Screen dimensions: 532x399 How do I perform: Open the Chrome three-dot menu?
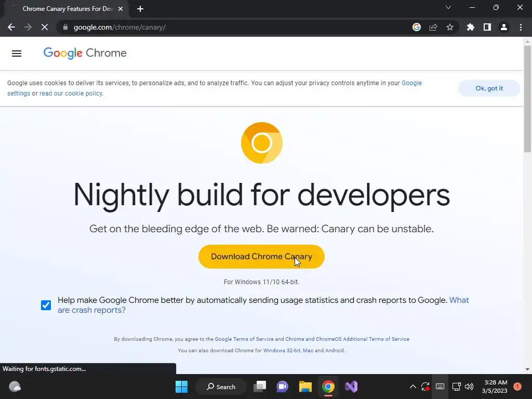point(521,27)
